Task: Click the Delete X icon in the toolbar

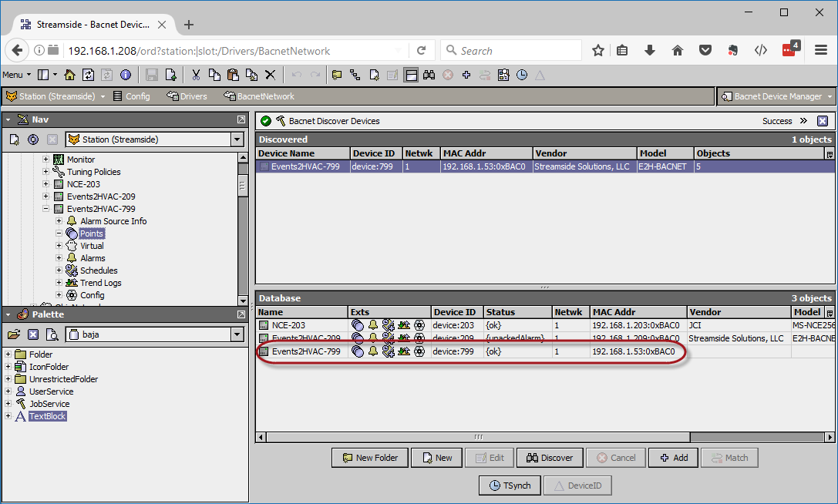Action: pos(271,75)
